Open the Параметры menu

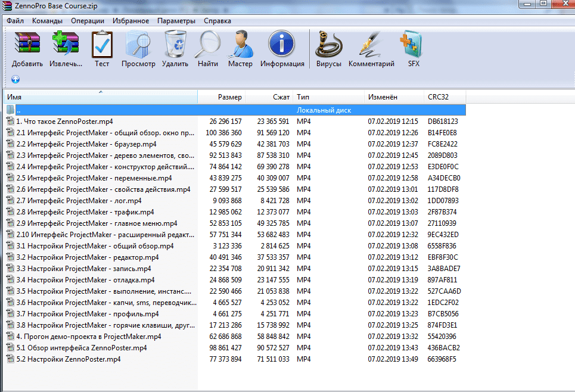click(x=176, y=21)
